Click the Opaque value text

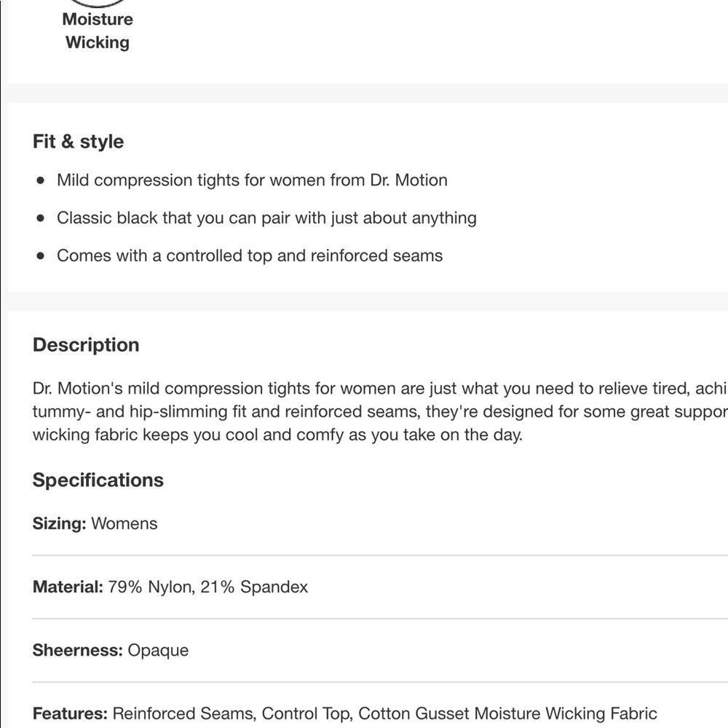point(158,650)
